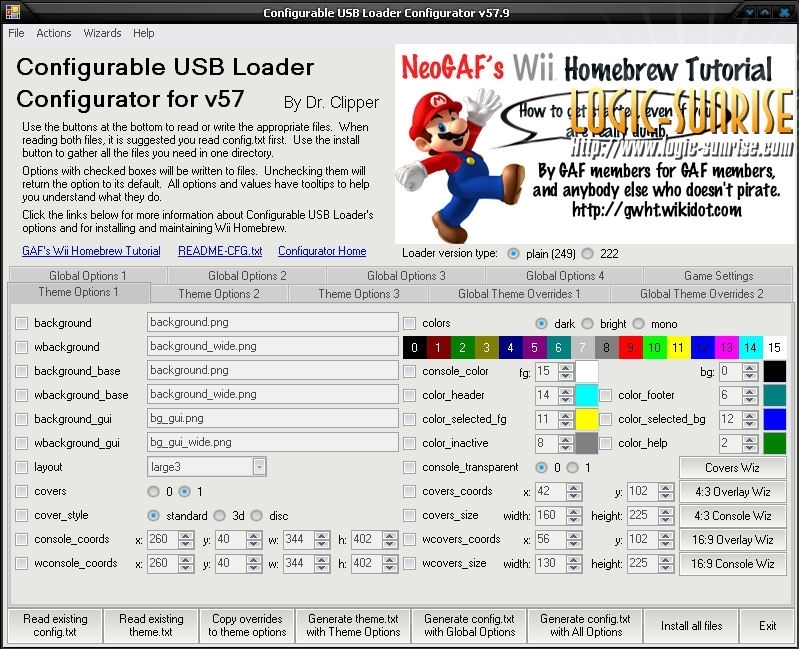This screenshot has width=799, height=649.
Task: Click the background.png field for background
Action: click(273, 322)
